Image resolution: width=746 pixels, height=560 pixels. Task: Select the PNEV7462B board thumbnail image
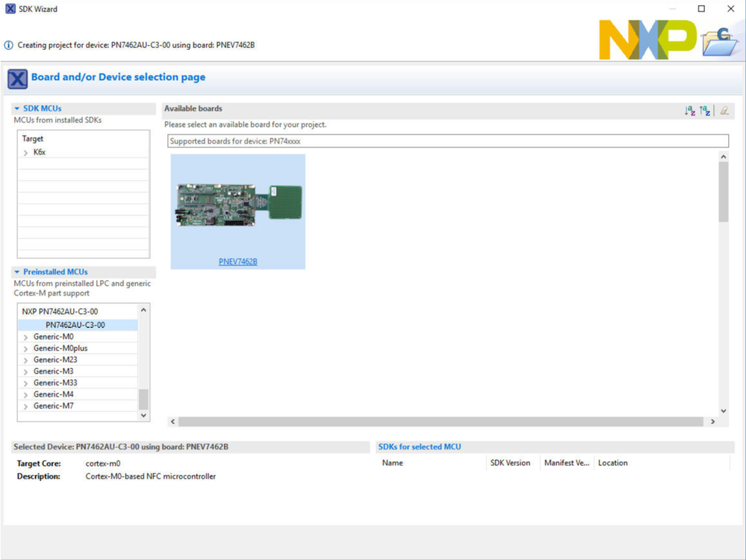tap(239, 205)
